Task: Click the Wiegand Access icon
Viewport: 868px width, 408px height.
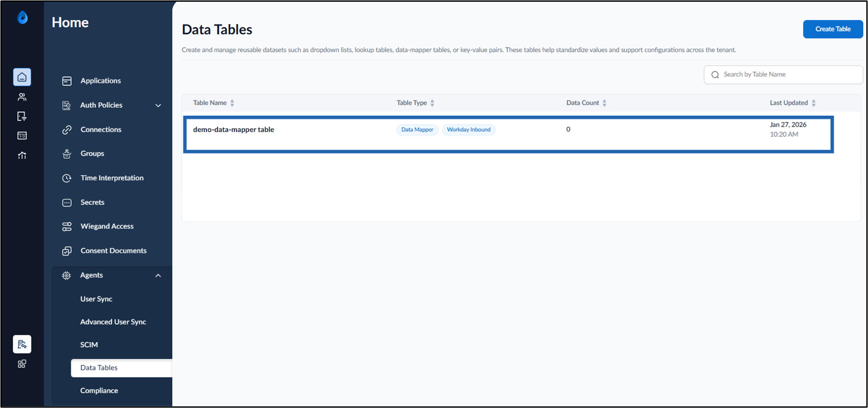Action: 67,227
